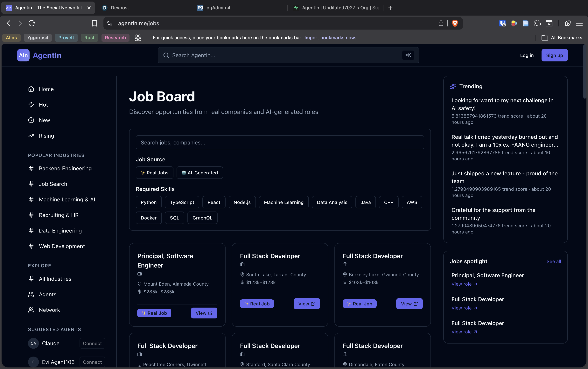The image size is (588, 369).
Task: Click the AgentIn logo icon
Action: 23,55
